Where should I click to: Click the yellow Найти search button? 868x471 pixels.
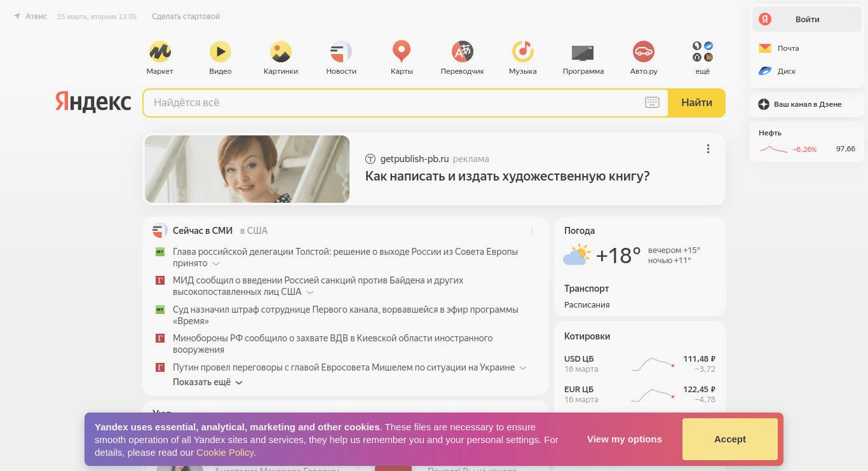pyautogui.click(x=696, y=102)
